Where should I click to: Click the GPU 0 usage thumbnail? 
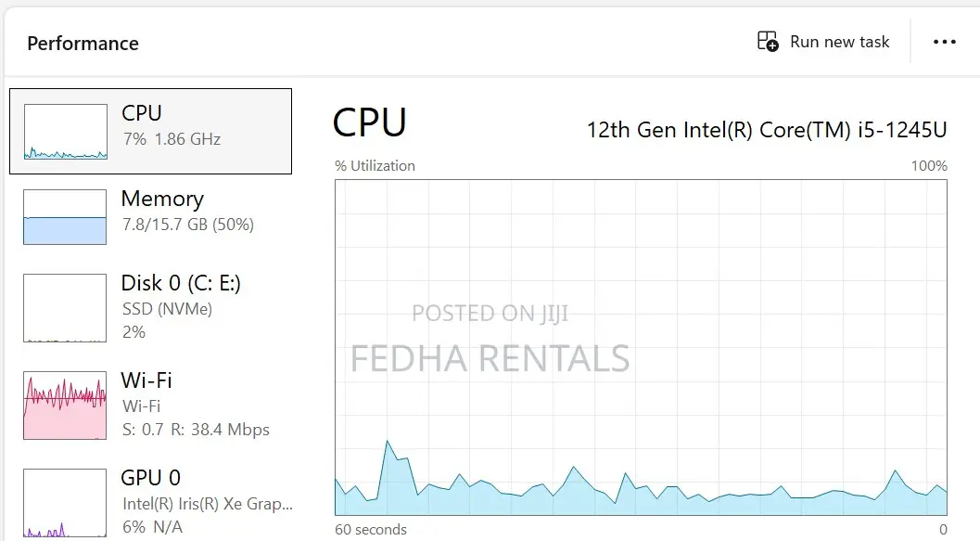pyautogui.click(x=65, y=503)
